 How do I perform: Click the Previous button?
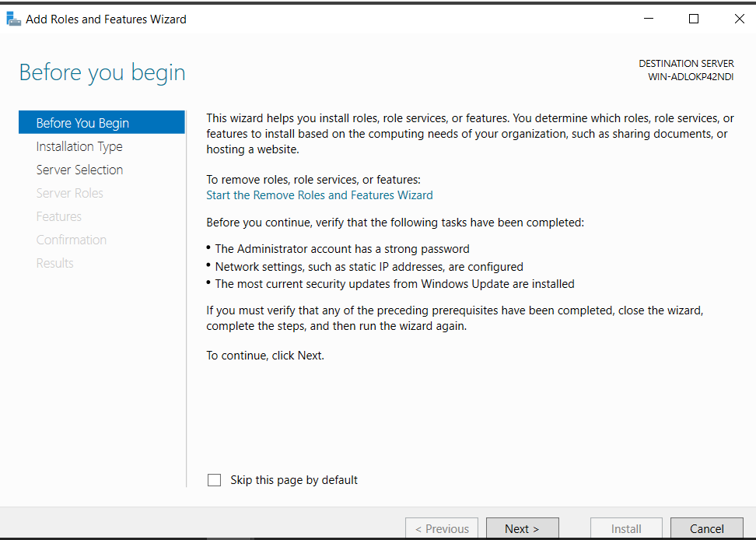[x=442, y=528]
